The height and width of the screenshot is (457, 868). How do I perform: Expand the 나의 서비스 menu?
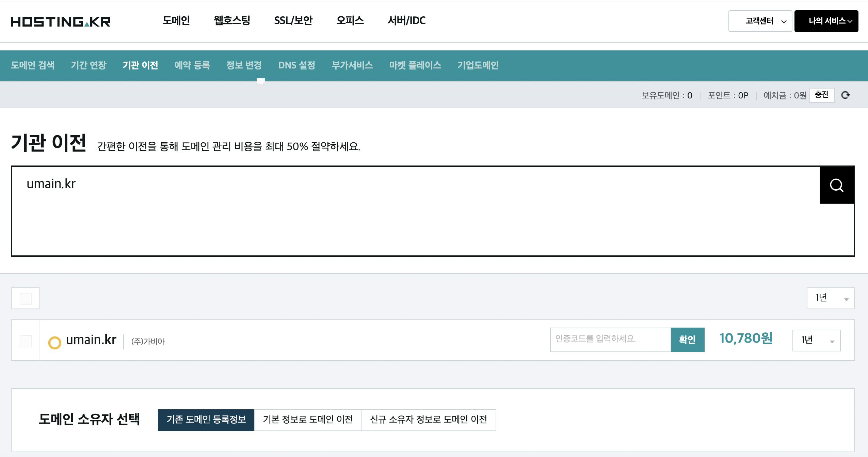(826, 21)
